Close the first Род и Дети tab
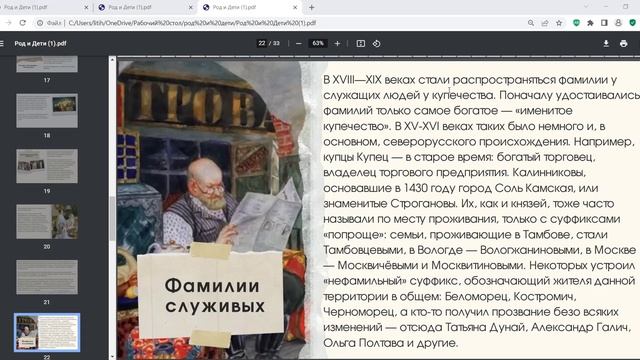Viewport: 640px width, 360px height. [86, 7]
